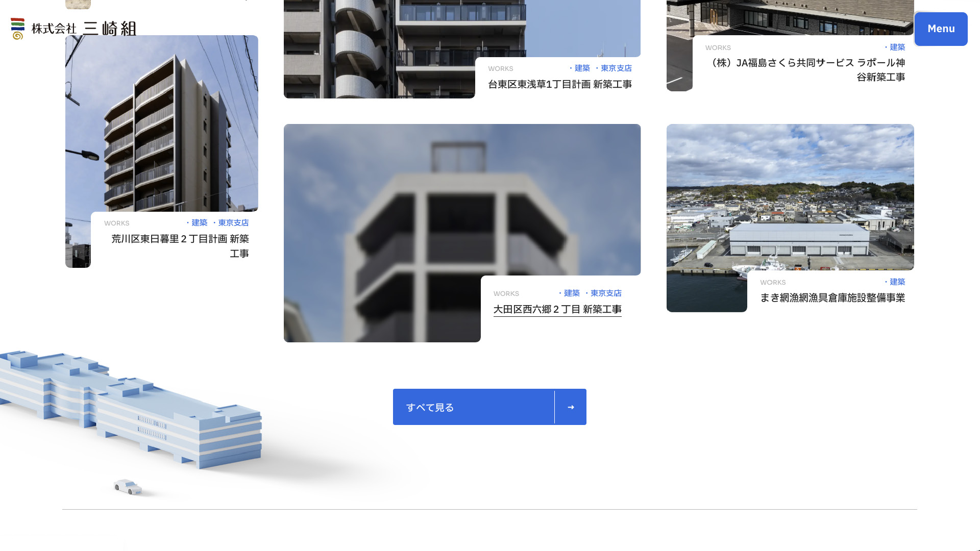Select 建築 tag on 大田区西六郷 card

coord(571,293)
